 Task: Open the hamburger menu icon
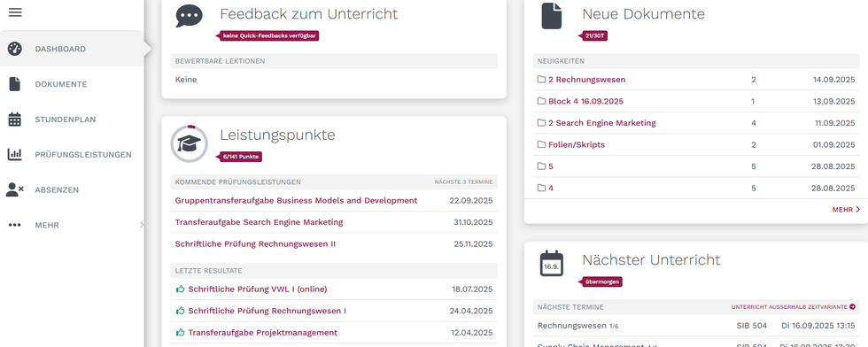(x=15, y=12)
